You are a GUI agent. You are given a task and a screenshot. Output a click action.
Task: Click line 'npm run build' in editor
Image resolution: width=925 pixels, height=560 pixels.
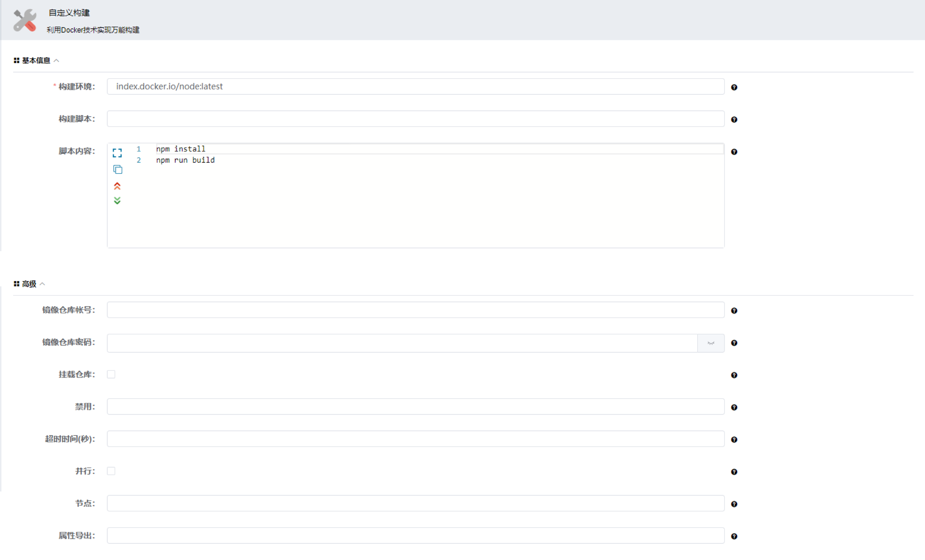click(186, 160)
